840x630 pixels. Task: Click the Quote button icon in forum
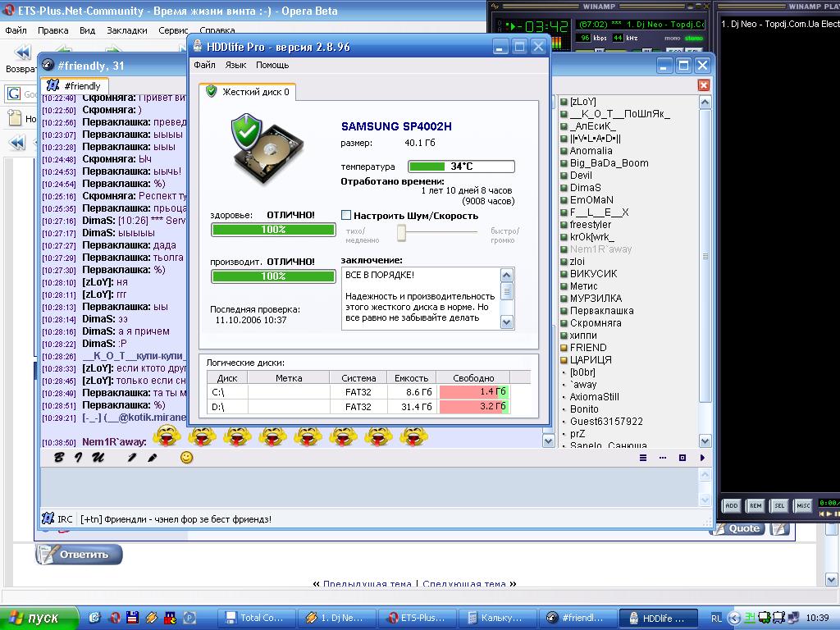tap(736, 529)
